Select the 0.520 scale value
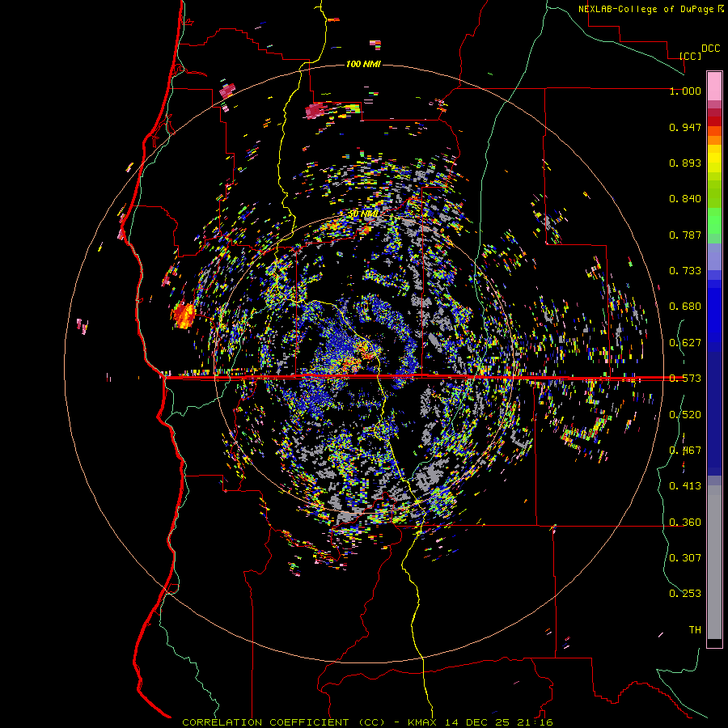This screenshot has width=728, height=728. click(x=685, y=415)
